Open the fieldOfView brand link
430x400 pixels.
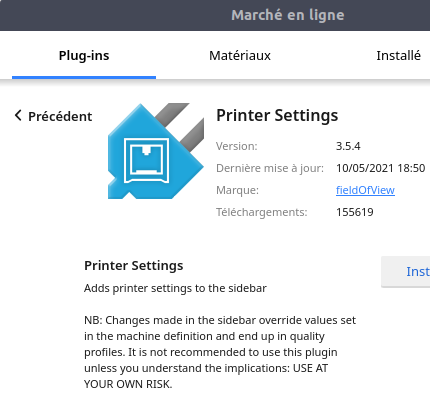[x=365, y=190]
